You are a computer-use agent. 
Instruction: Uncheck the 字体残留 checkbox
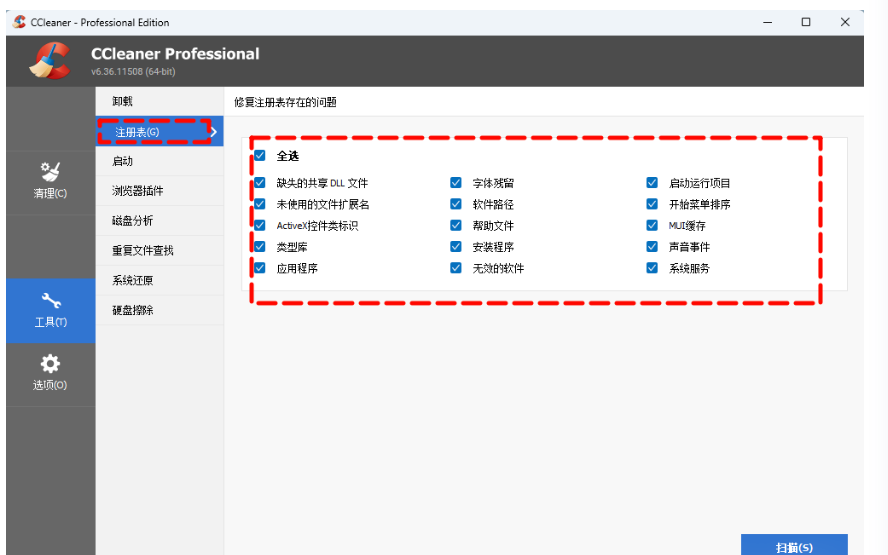click(x=456, y=182)
